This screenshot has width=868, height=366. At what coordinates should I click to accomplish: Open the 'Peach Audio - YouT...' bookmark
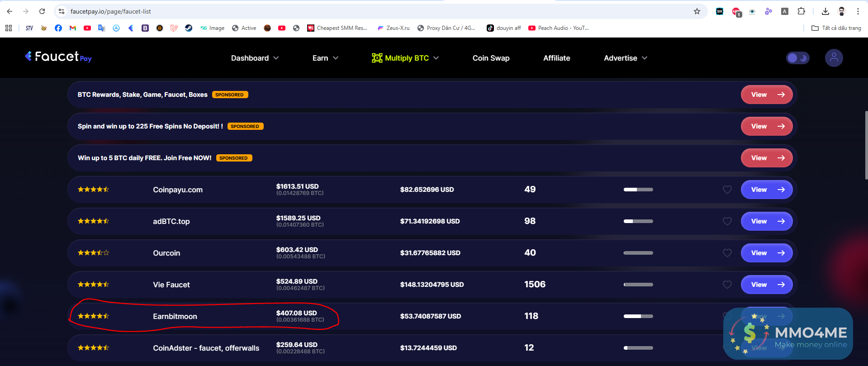[559, 28]
